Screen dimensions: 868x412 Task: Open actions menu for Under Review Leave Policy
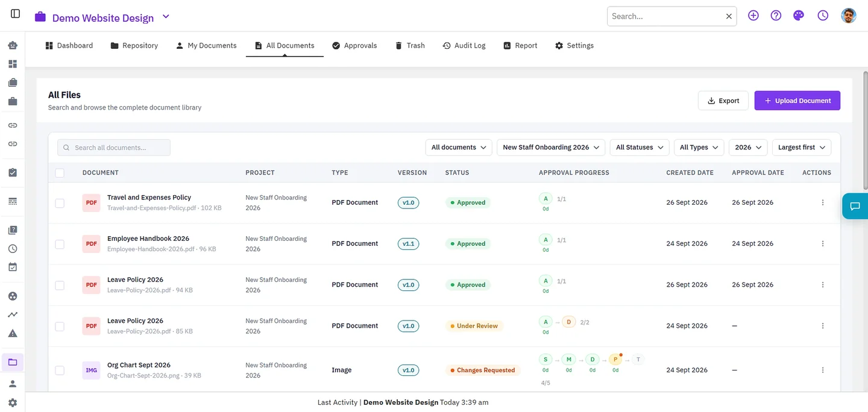coord(823,325)
